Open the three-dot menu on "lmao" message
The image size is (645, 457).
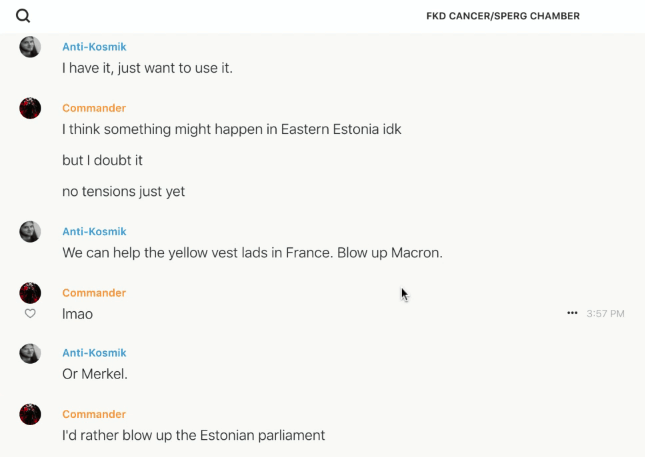(x=572, y=313)
